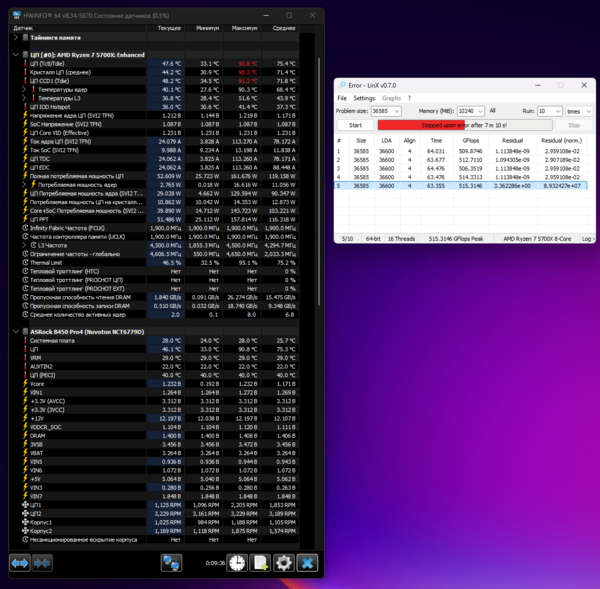
Task: Open the remote network monitors icon in HWiNFO
Action: coord(171,563)
